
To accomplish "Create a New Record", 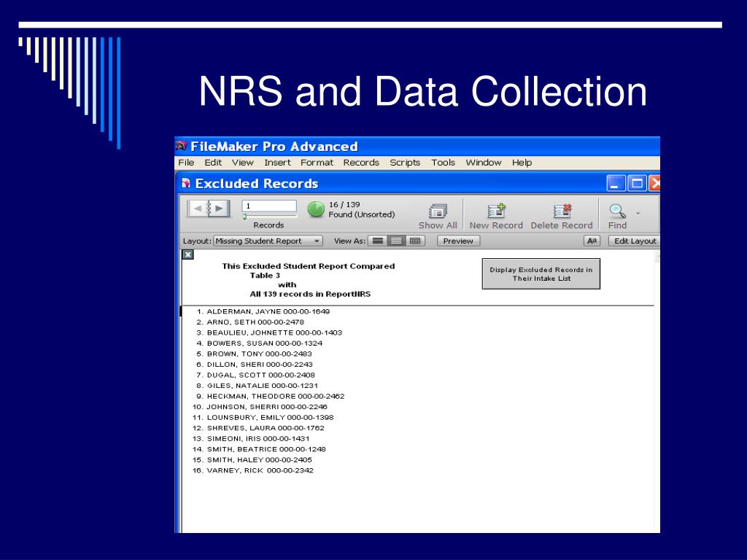I will 496,216.
